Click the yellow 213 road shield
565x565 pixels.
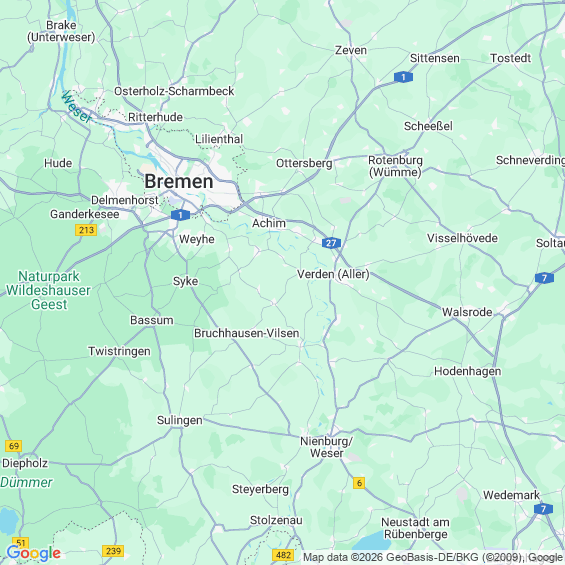tap(86, 230)
